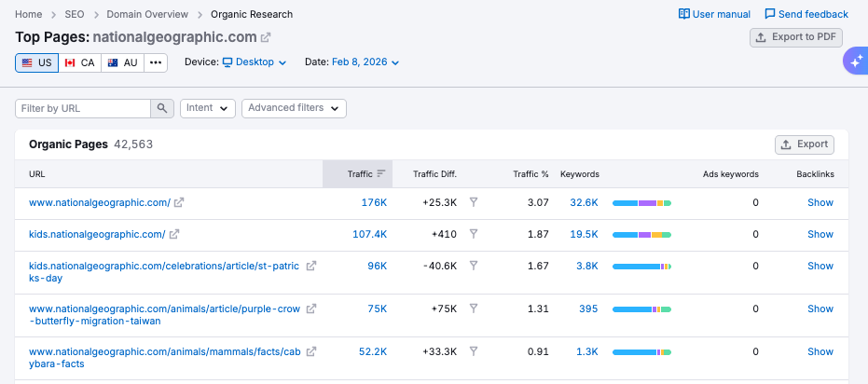
Task: Open external link for capybara-facts page
Action: click(x=311, y=351)
